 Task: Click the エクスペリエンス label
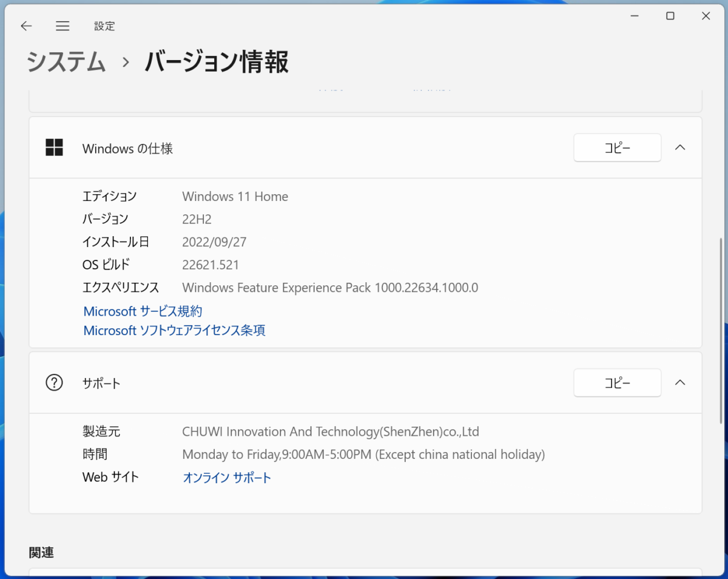[121, 288]
